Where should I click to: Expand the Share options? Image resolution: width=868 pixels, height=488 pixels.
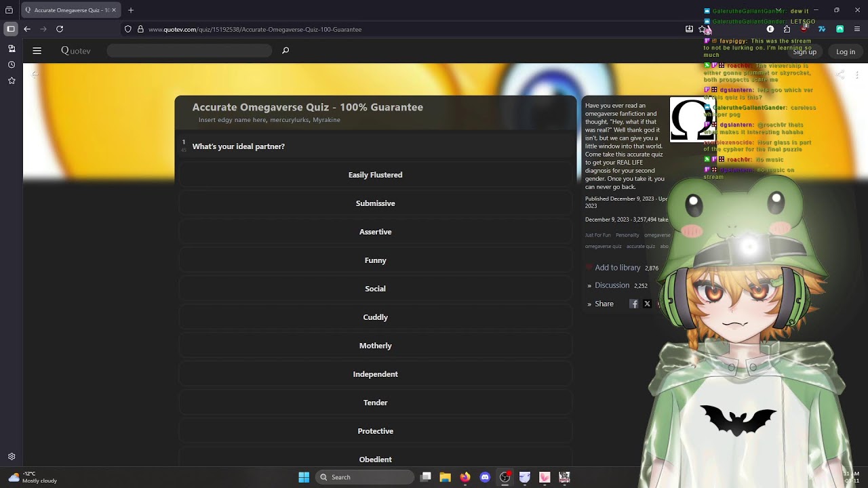tap(604, 304)
